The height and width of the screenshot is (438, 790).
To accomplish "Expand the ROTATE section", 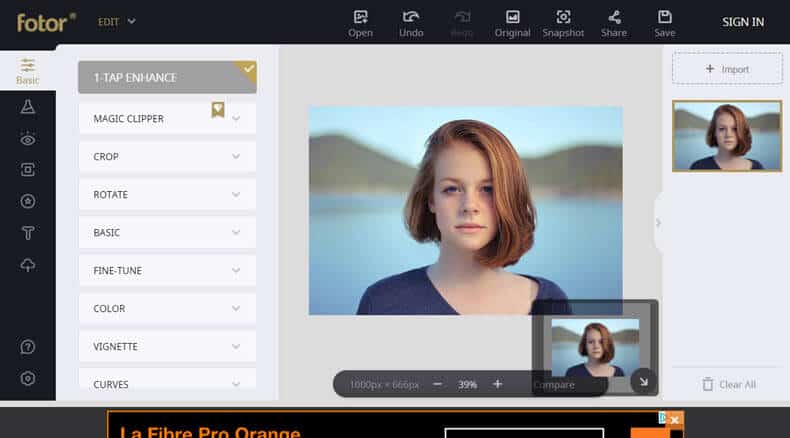I will tap(167, 195).
